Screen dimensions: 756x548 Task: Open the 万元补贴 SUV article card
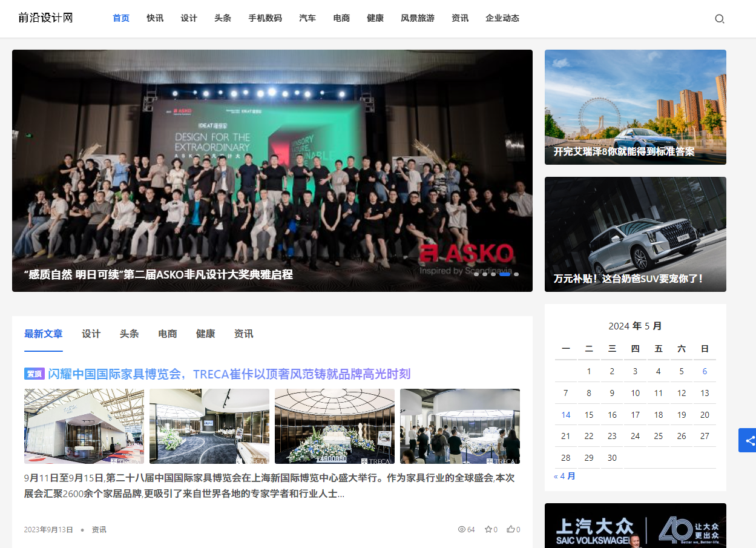[636, 234]
